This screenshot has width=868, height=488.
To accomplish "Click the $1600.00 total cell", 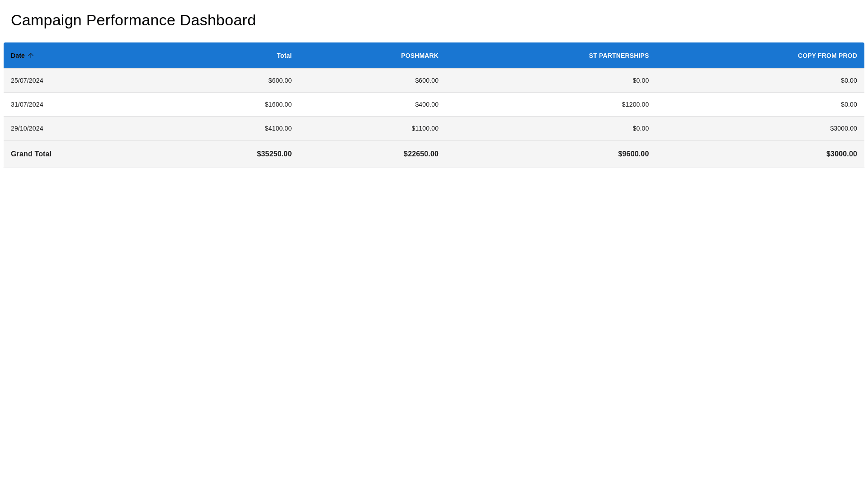I will (x=278, y=104).
